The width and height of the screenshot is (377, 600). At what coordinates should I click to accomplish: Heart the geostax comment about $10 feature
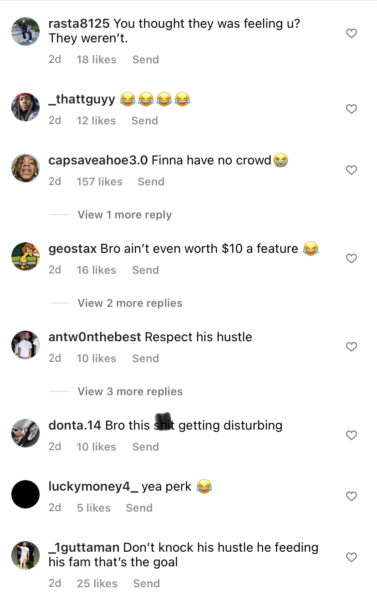[x=351, y=258]
